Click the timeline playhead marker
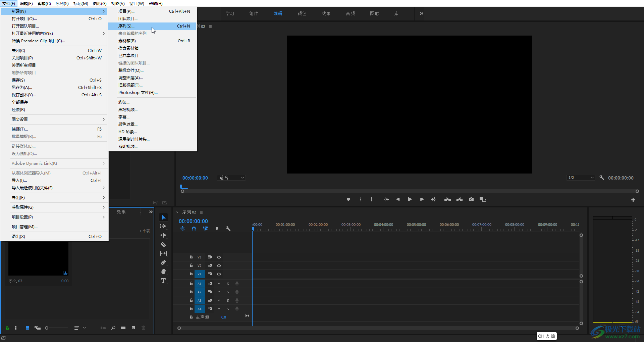 253,229
